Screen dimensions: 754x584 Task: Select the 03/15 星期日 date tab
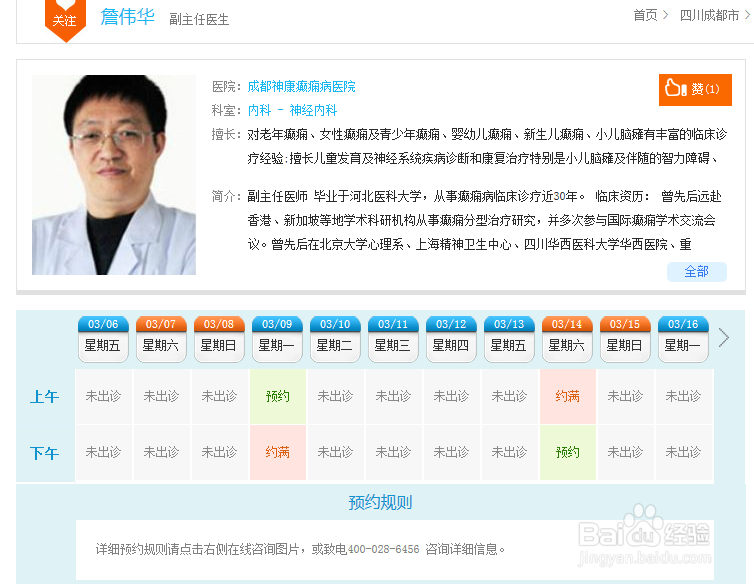(x=625, y=338)
